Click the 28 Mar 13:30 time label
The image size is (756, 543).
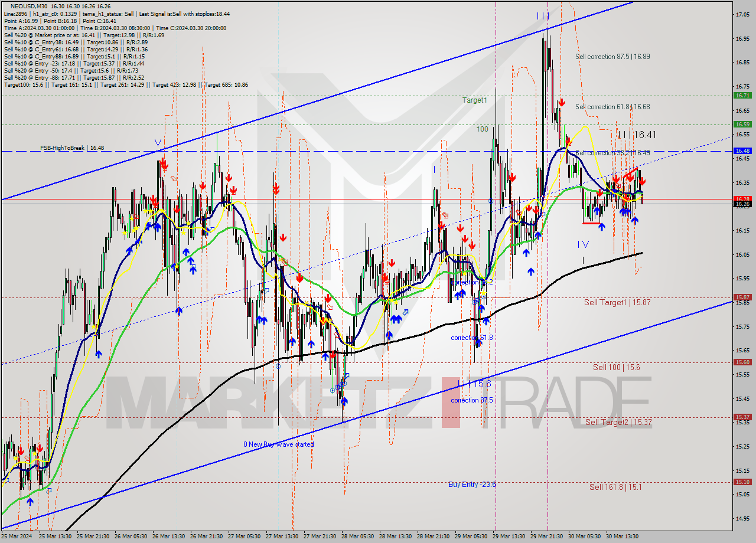(x=395, y=537)
